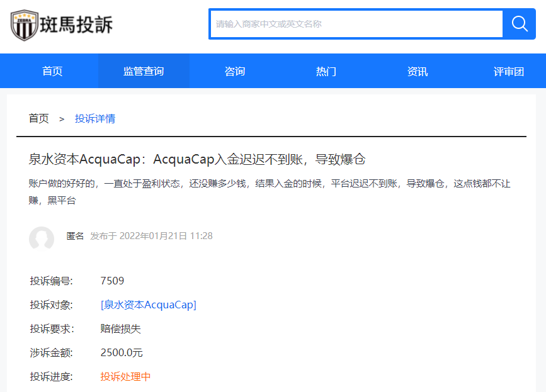Open the 资讯 navigation tab
Image resolution: width=546 pixels, height=392 pixels.
click(x=417, y=71)
